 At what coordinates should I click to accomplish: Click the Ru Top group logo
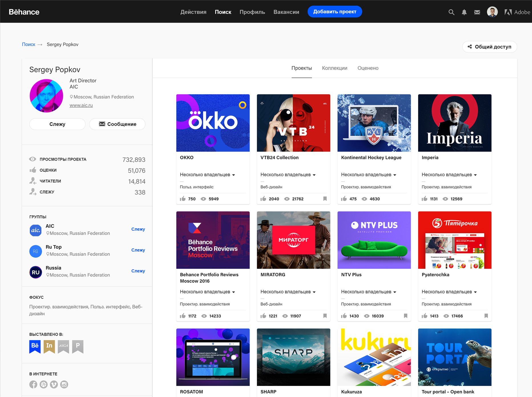pyautogui.click(x=35, y=251)
